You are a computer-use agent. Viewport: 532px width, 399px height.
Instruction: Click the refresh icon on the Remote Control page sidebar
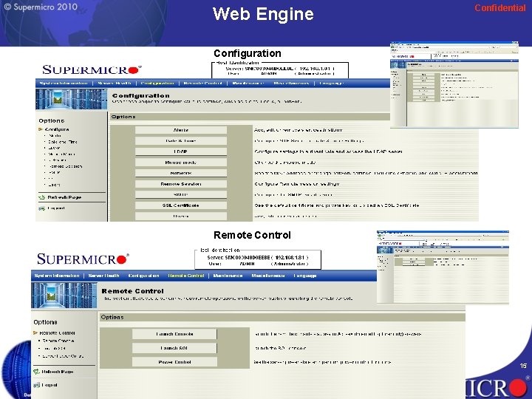(36, 372)
